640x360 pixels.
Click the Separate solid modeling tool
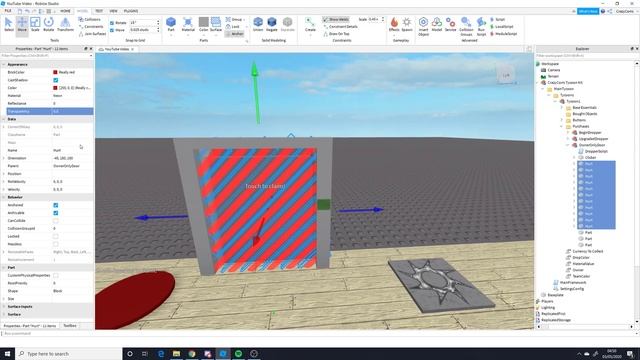tap(287, 24)
